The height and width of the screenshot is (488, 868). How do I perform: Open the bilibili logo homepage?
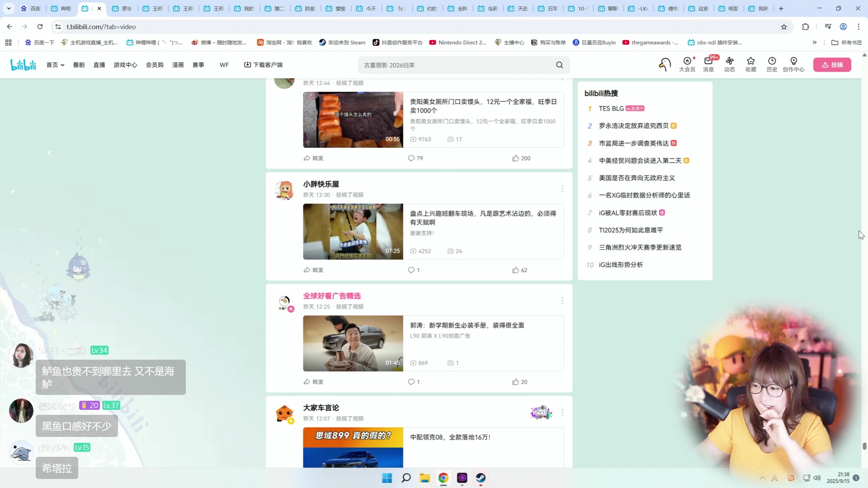pos(23,65)
